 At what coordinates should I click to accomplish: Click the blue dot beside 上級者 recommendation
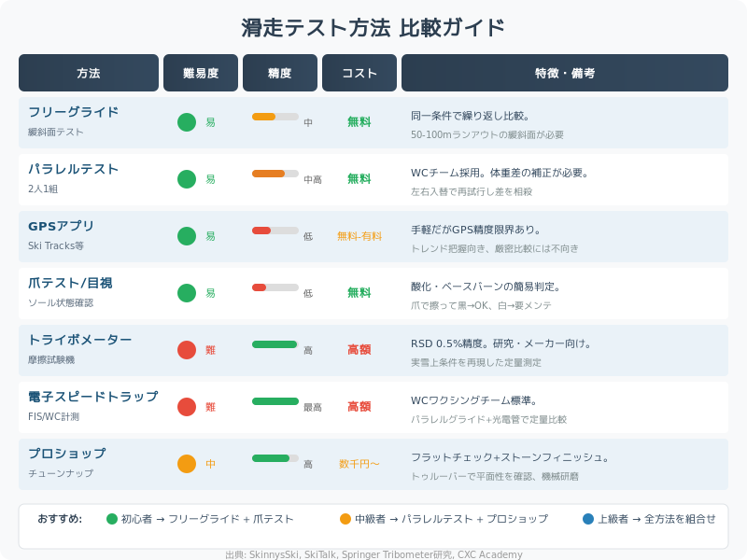588,519
